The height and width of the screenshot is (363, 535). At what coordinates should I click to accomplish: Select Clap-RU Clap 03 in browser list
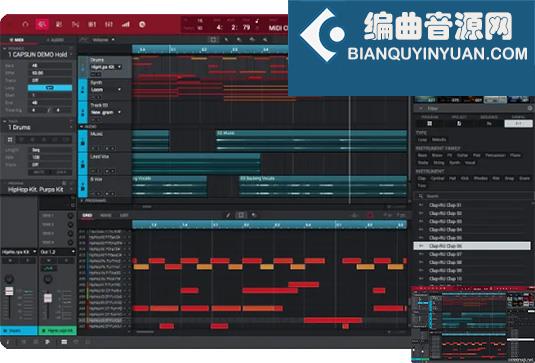coord(472,221)
